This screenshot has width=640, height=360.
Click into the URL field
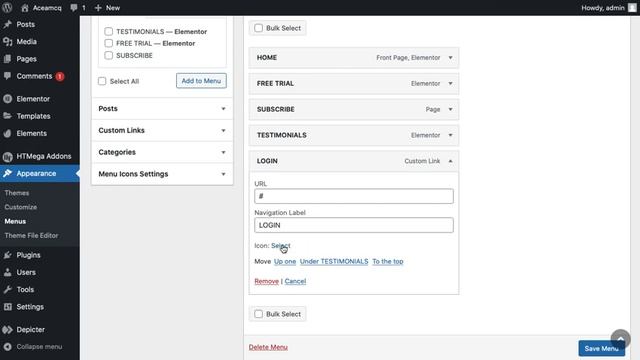point(354,196)
